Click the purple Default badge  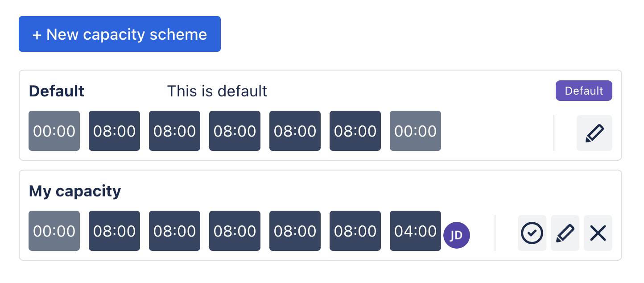(x=584, y=91)
